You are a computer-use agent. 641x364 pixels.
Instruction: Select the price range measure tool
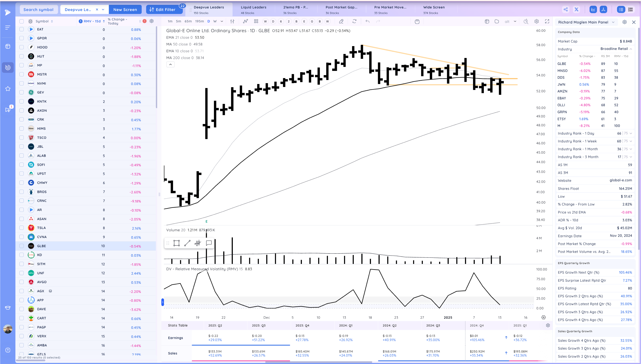(x=198, y=243)
